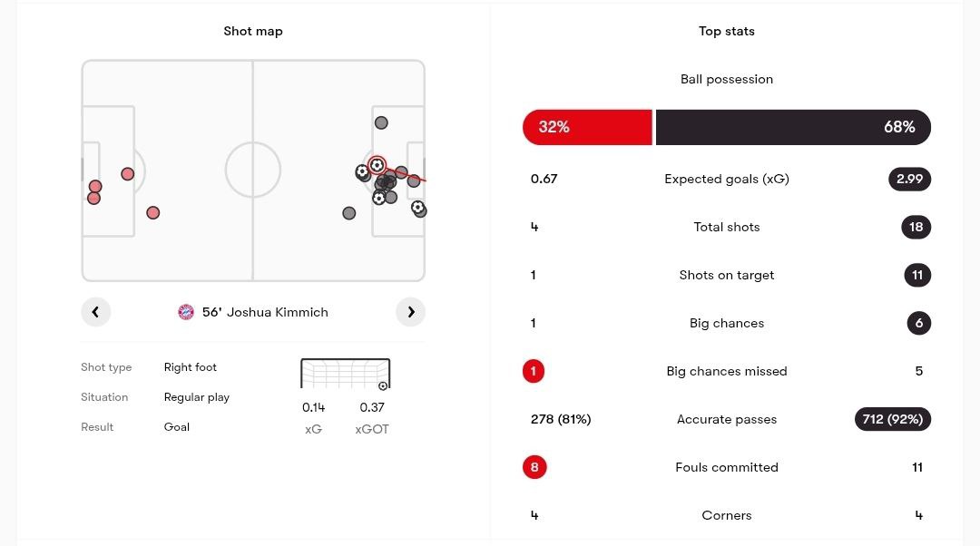
Task: Click the 712 (92%) accurate passes badge
Action: (893, 419)
